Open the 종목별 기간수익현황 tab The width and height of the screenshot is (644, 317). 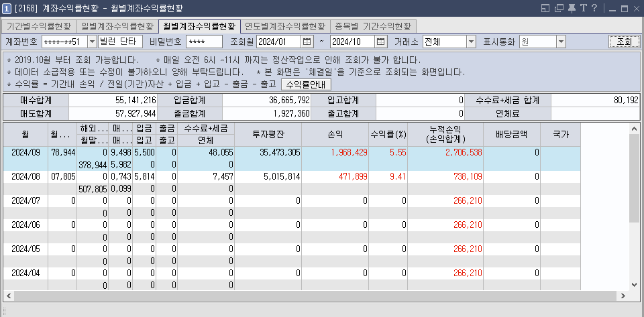pos(373,26)
